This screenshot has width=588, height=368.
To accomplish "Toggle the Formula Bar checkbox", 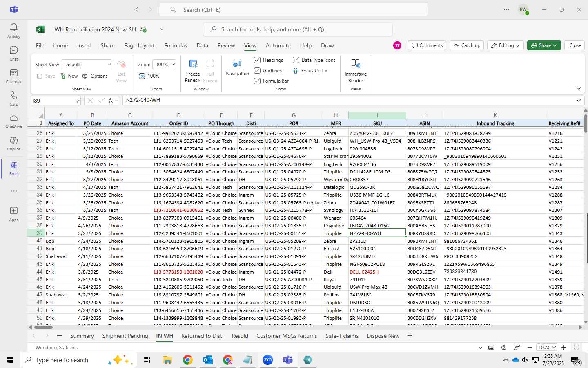I will [257, 81].
